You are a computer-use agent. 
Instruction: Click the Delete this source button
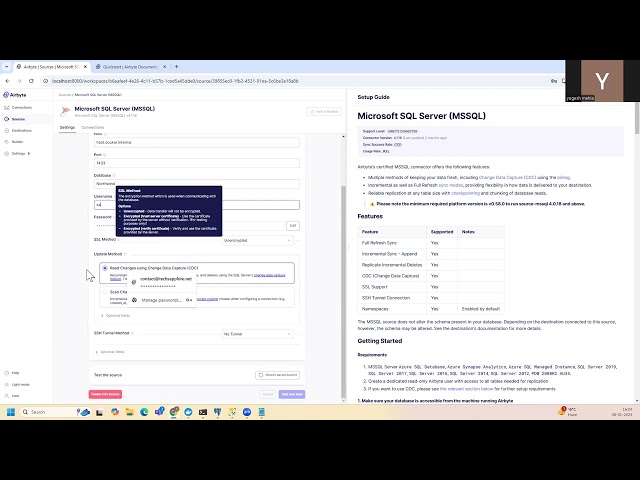pyautogui.click(x=105, y=394)
